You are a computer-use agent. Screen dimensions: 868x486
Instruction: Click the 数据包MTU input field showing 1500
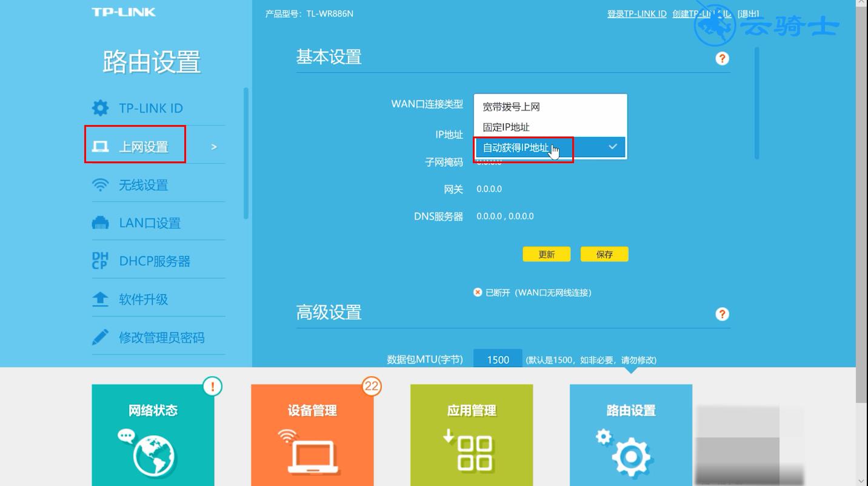[x=498, y=359]
